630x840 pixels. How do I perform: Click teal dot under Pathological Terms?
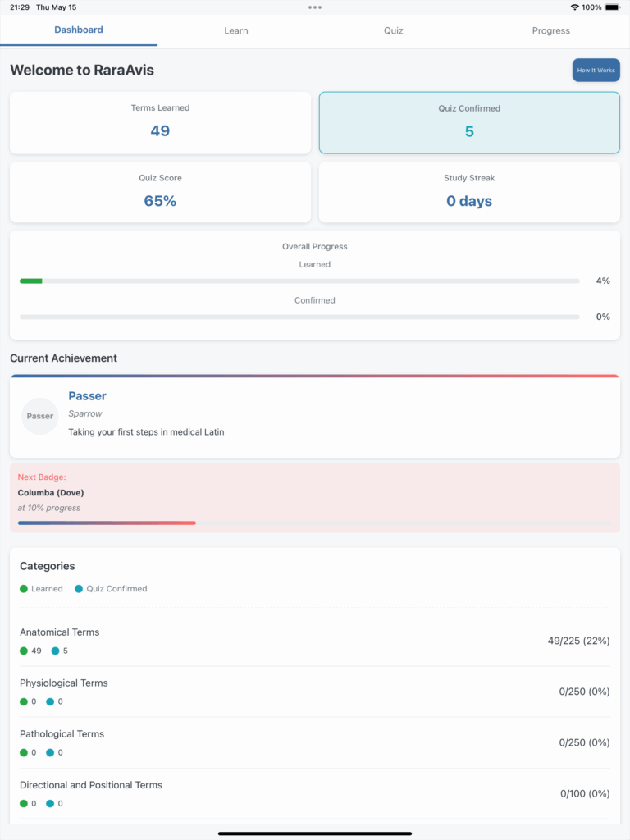pos(50,753)
